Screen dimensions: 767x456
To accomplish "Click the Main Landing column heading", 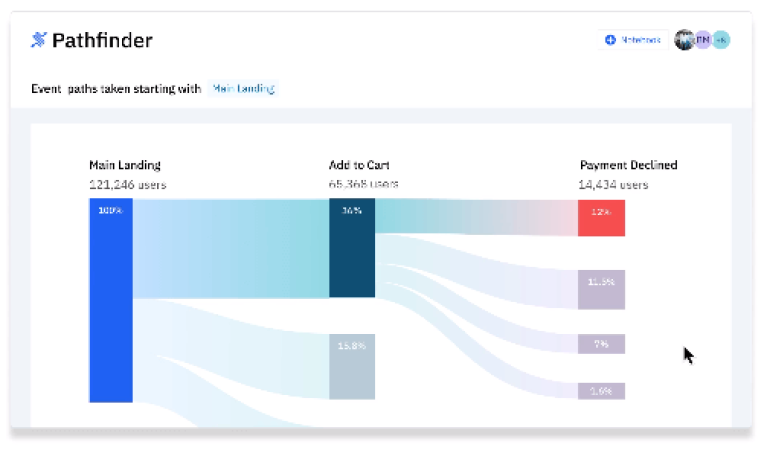I will (x=125, y=165).
